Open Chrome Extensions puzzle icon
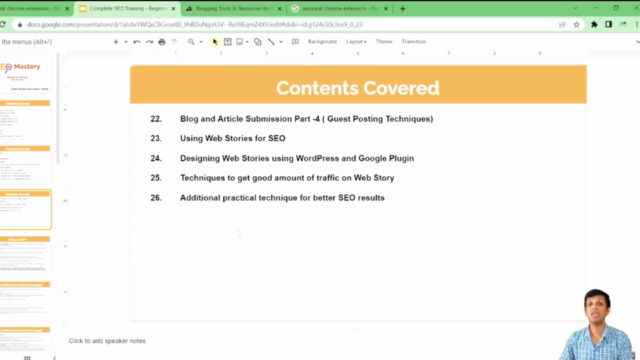 (594, 24)
